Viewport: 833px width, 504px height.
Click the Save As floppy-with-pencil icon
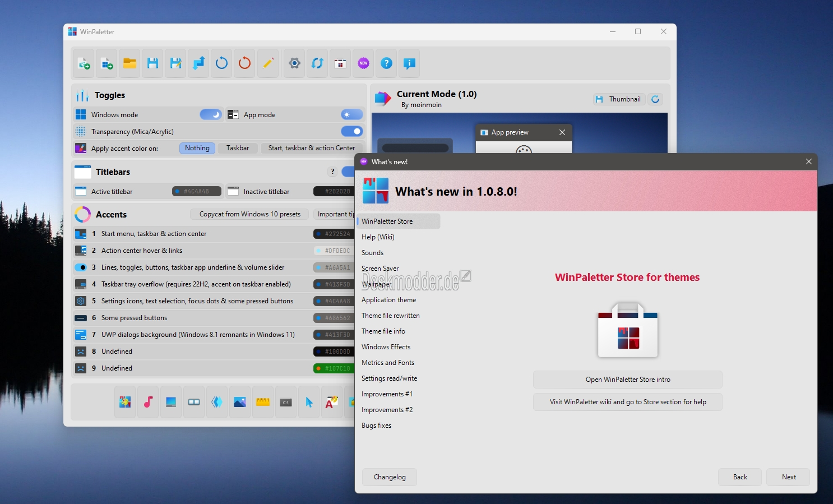pyautogui.click(x=175, y=63)
